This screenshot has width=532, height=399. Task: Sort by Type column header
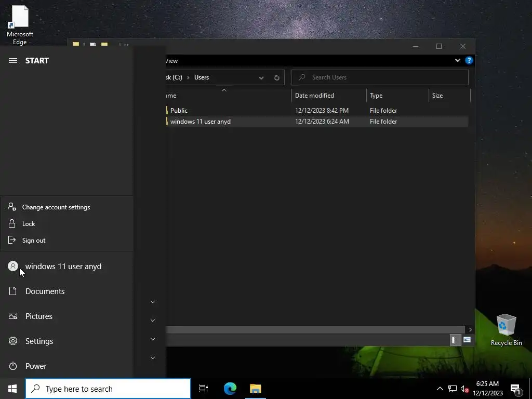click(x=397, y=96)
